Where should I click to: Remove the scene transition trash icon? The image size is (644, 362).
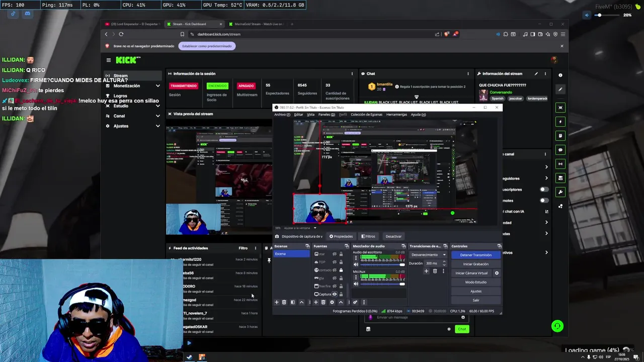click(x=435, y=271)
